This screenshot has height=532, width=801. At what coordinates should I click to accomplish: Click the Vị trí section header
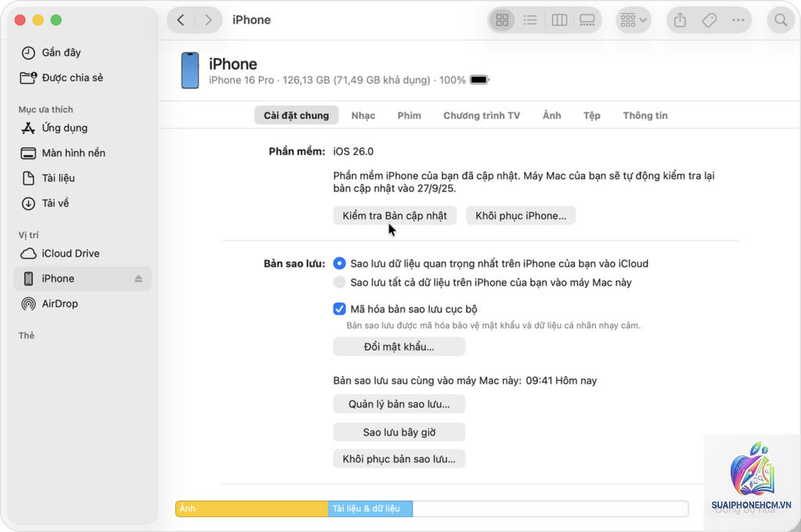[29, 235]
